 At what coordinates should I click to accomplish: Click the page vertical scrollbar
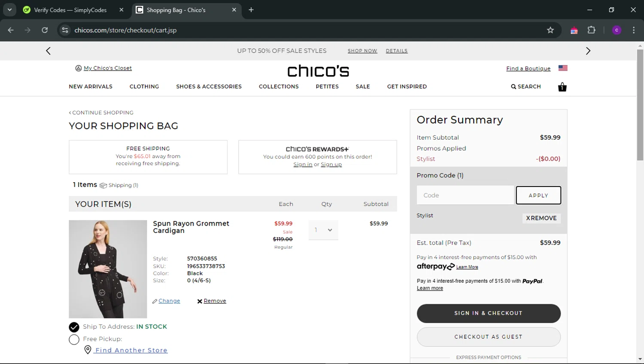640,104
